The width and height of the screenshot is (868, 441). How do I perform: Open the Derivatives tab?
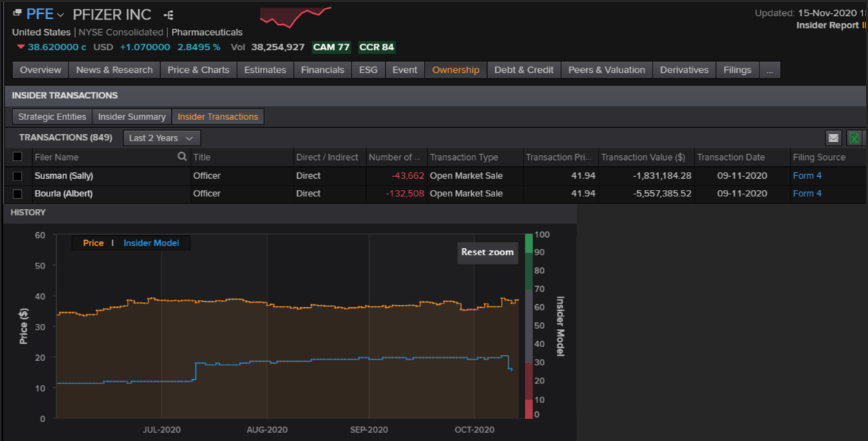[x=684, y=70]
